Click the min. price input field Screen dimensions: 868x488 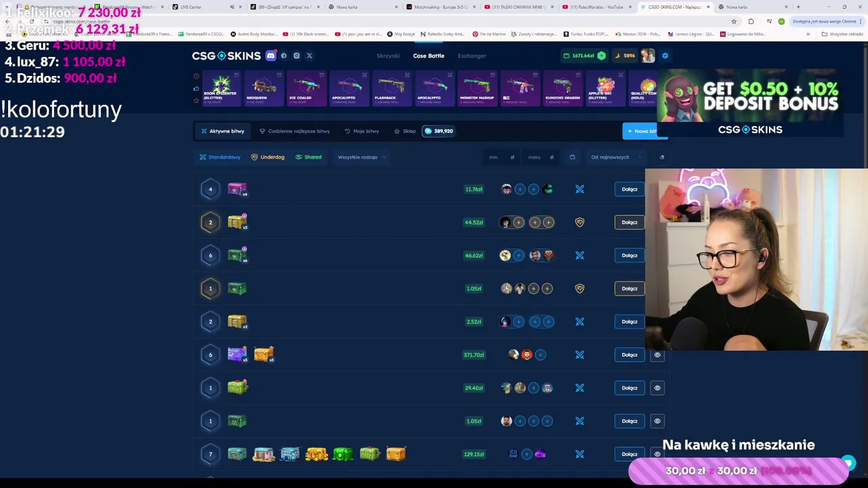(501, 157)
